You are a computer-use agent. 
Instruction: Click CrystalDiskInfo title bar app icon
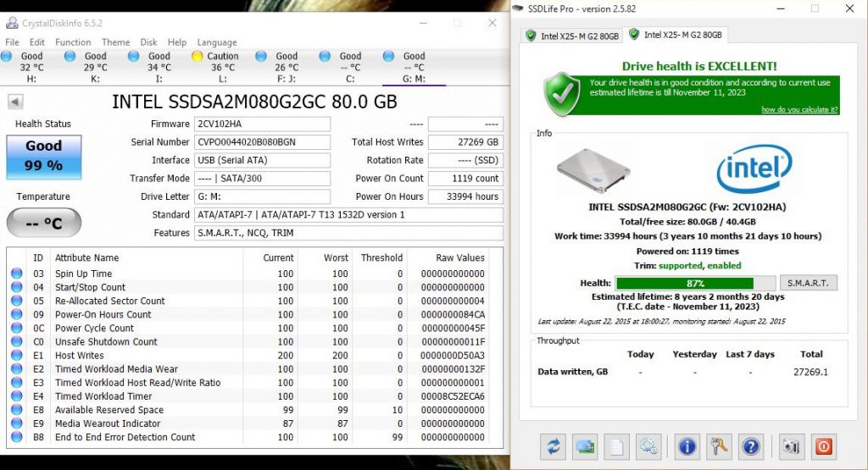pyautogui.click(x=12, y=23)
